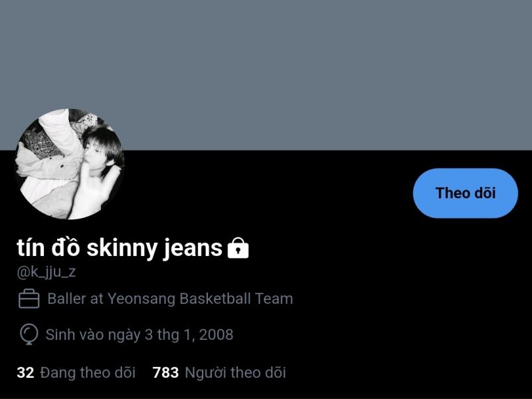Click the briefcase icon next to Baller

tap(29, 299)
